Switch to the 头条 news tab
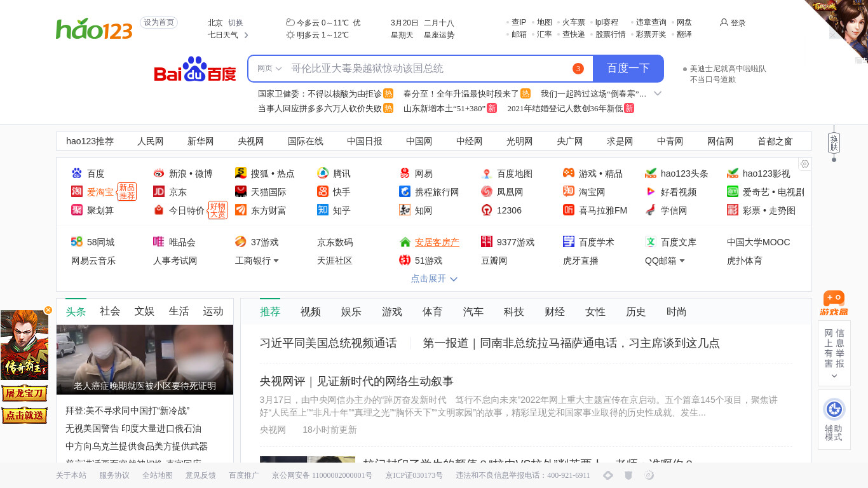The height and width of the screenshot is (488, 868). point(76,311)
